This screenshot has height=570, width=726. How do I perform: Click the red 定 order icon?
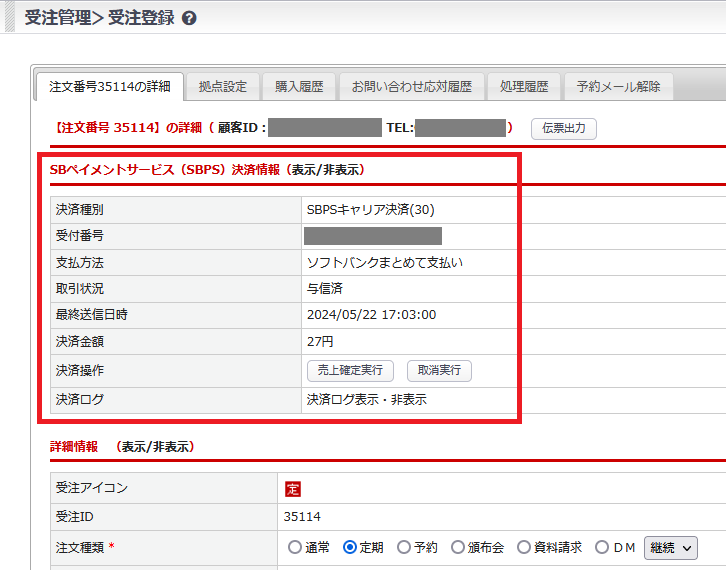(x=293, y=489)
